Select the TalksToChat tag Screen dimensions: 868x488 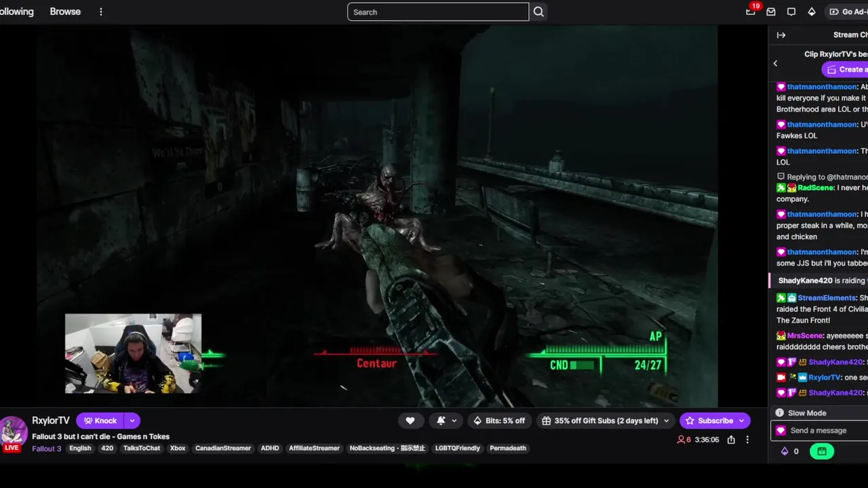[142, 448]
